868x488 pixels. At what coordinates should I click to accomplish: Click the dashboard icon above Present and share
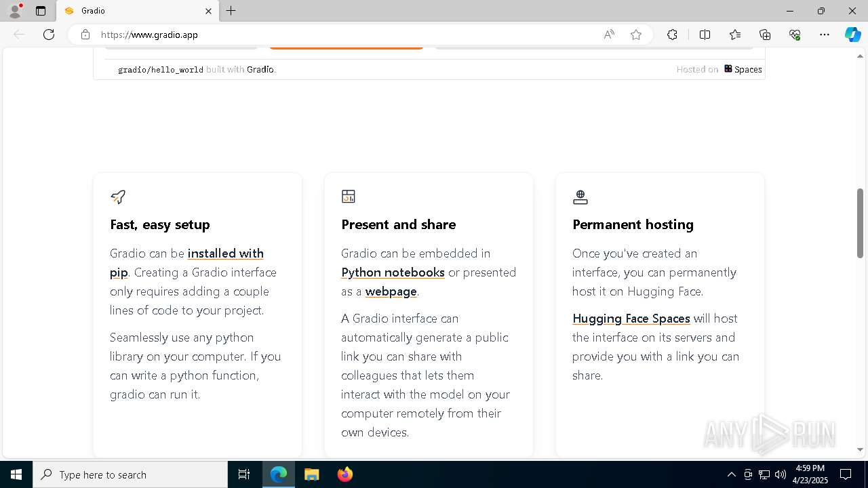pos(349,197)
